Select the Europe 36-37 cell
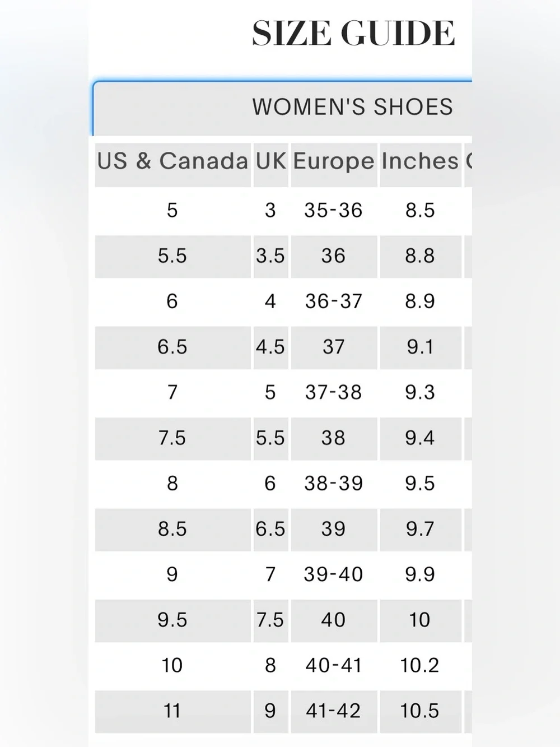The width and height of the screenshot is (560, 747). pos(334,301)
